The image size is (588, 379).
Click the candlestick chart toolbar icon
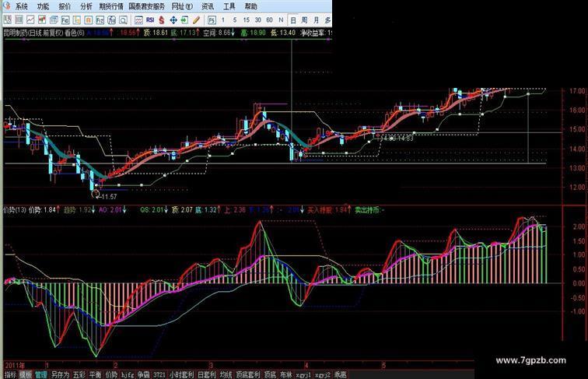point(42,20)
